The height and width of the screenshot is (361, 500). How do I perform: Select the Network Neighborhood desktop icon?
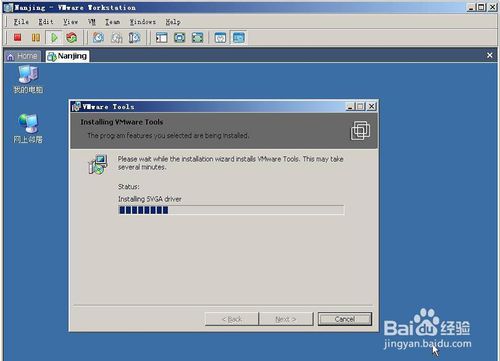pos(28,129)
